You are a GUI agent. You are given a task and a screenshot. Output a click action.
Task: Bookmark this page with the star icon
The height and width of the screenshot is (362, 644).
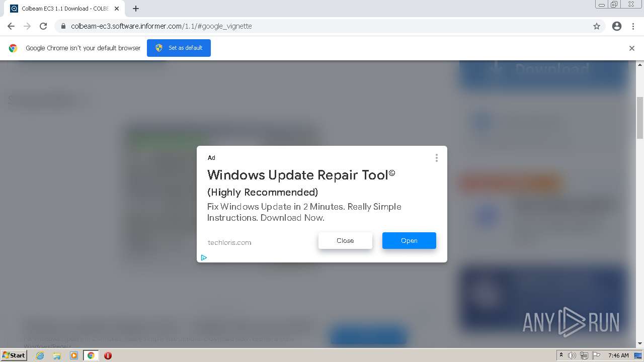tap(597, 26)
